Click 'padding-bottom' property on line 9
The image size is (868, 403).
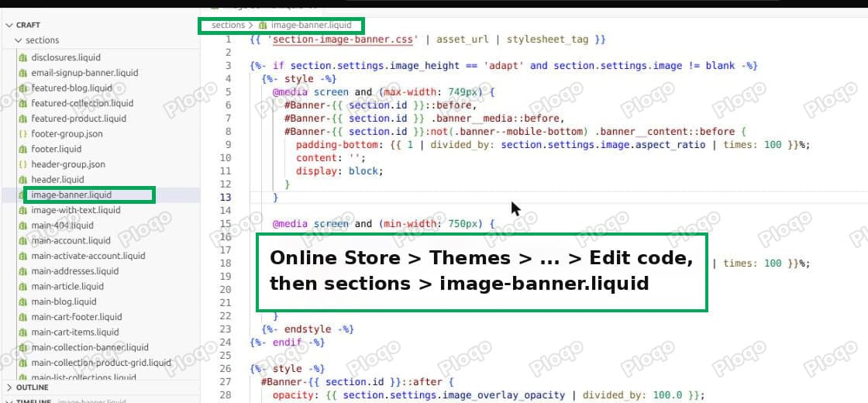pyautogui.click(x=336, y=144)
